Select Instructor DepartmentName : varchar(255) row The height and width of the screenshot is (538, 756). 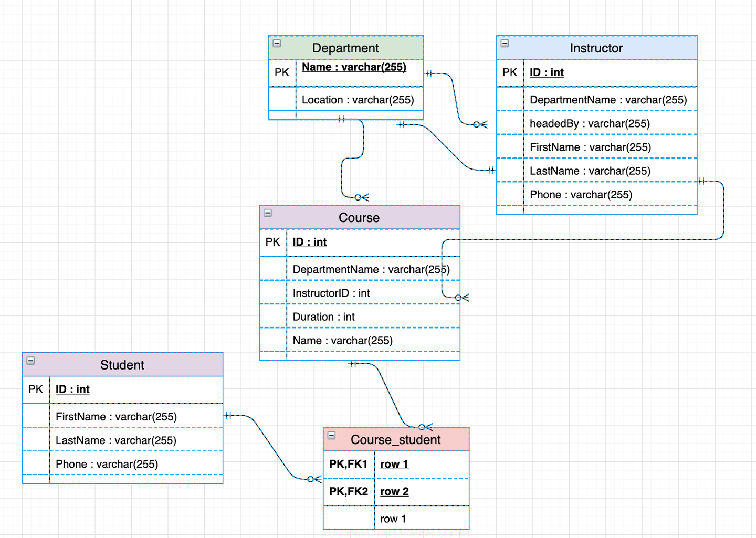pyautogui.click(x=597, y=100)
